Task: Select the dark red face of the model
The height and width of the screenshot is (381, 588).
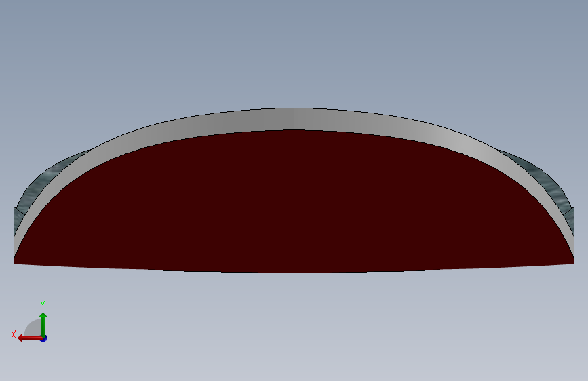Action: click(x=294, y=201)
